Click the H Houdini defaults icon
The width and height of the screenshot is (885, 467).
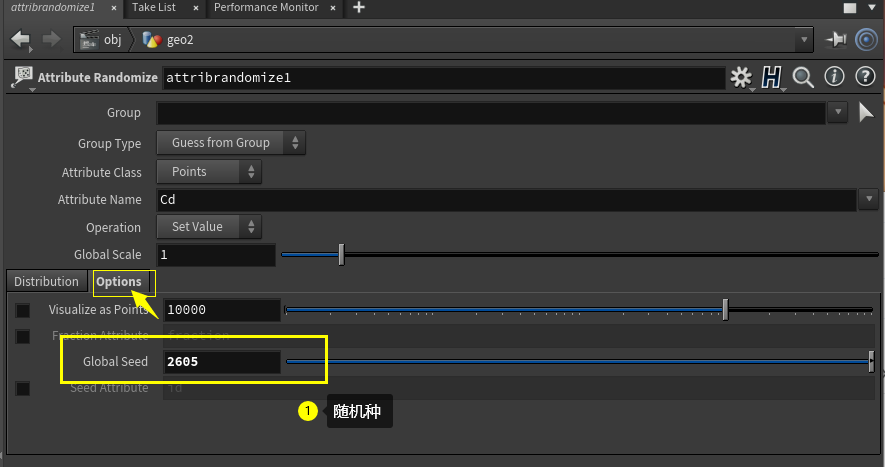pos(772,77)
